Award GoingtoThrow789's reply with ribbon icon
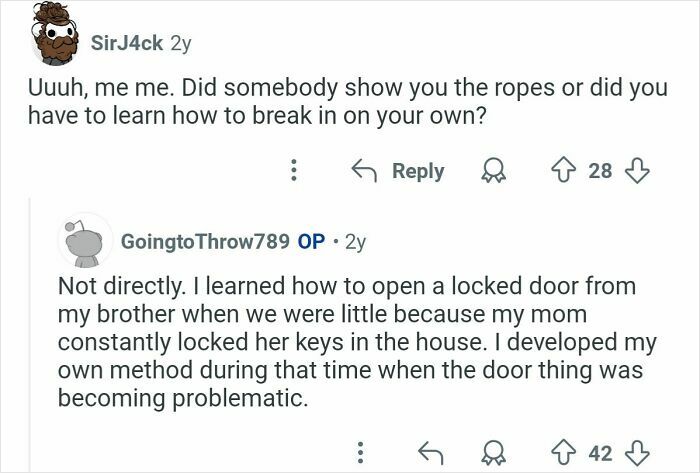The width and height of the screenshot is (700, 473). [493, 453]
